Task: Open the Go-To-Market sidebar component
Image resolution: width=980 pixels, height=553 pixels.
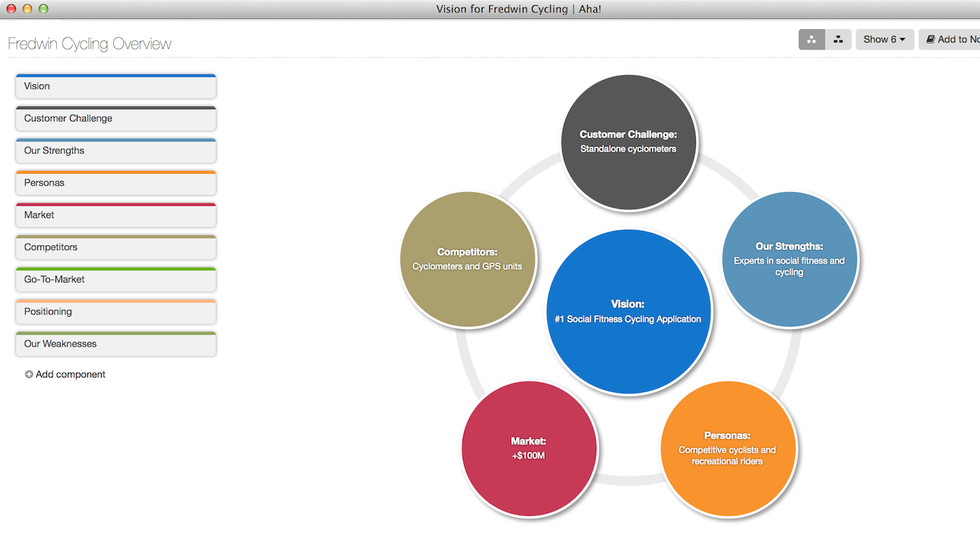Action: point(115,280)
